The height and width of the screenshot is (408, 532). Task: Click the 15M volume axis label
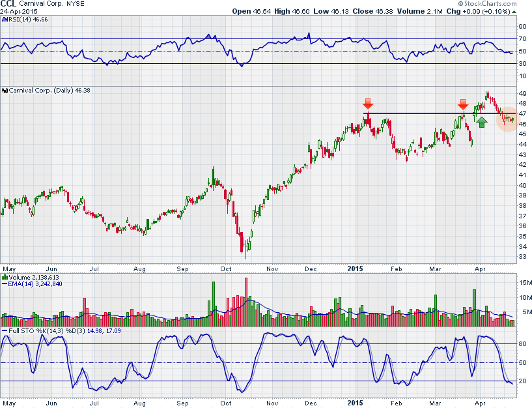click(x=525, y=283)
